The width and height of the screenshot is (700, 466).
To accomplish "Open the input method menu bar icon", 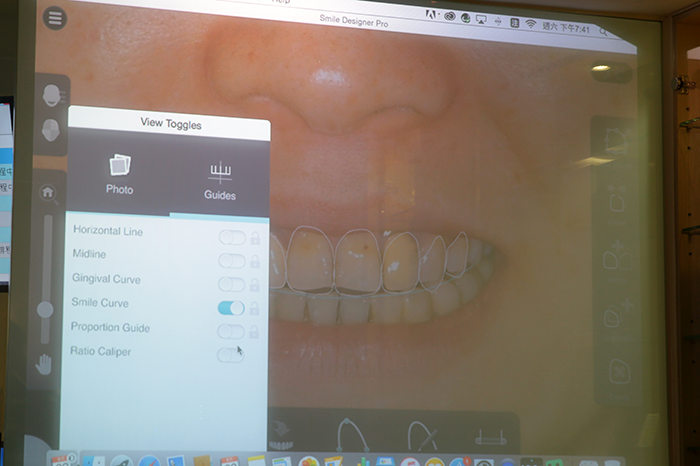I will [x=514, y=23].
